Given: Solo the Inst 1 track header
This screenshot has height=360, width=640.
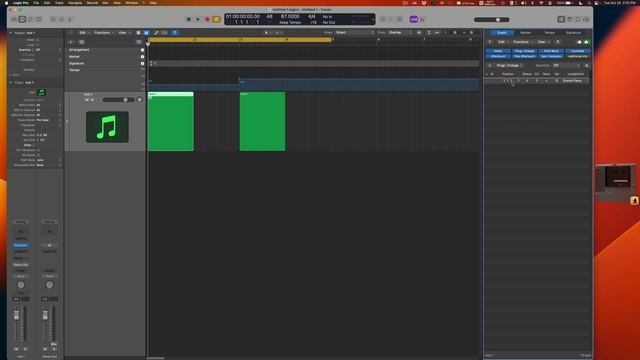Looking at the screenshot, I should 92,100.
